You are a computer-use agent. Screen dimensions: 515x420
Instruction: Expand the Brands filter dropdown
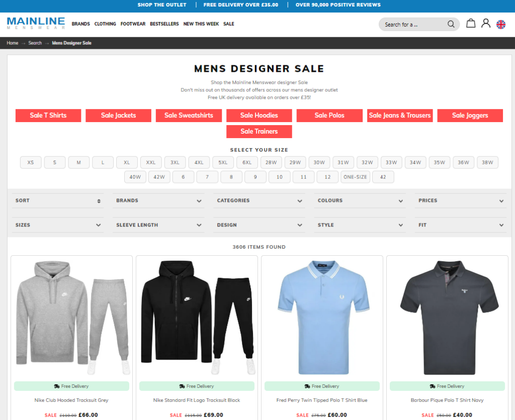click(158, 200)
